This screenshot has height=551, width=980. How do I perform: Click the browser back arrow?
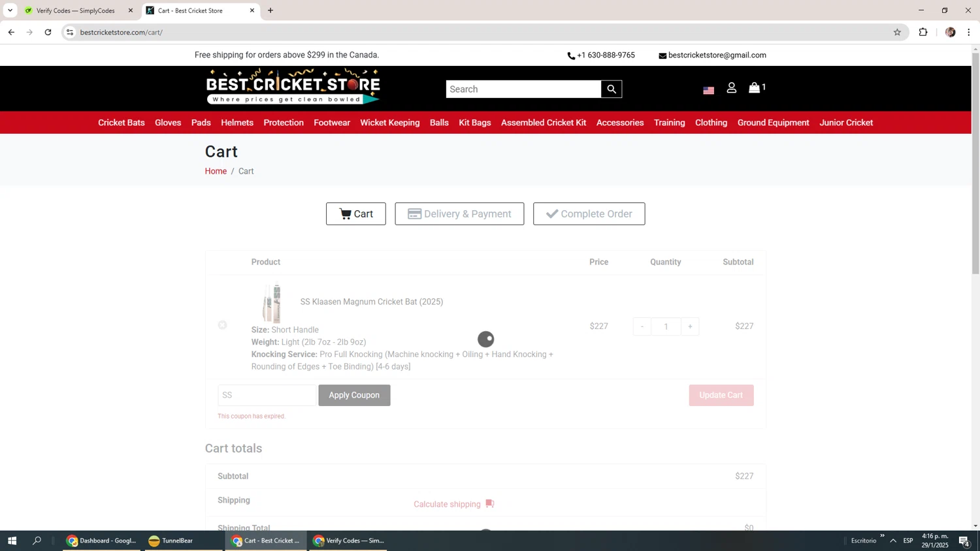tap(11, 32)
